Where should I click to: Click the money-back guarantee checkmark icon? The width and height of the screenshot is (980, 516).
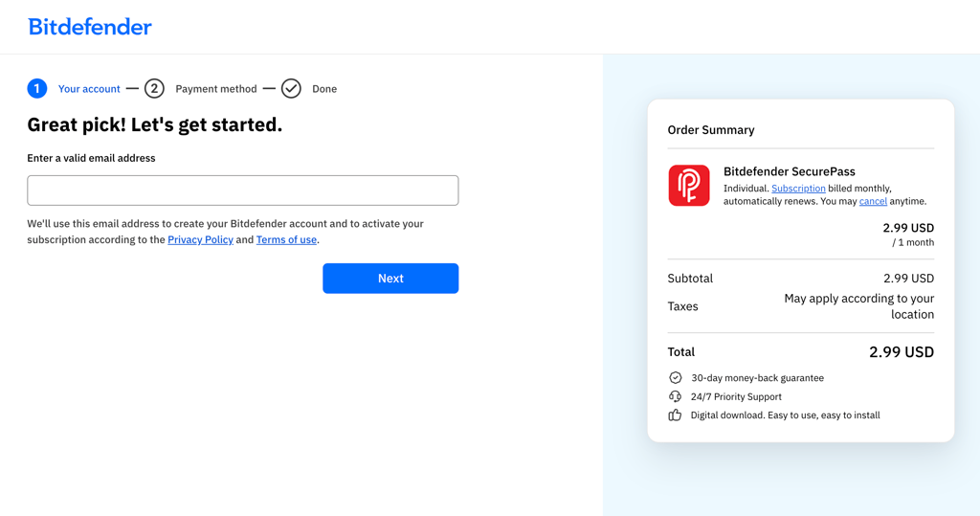(675, 378)
